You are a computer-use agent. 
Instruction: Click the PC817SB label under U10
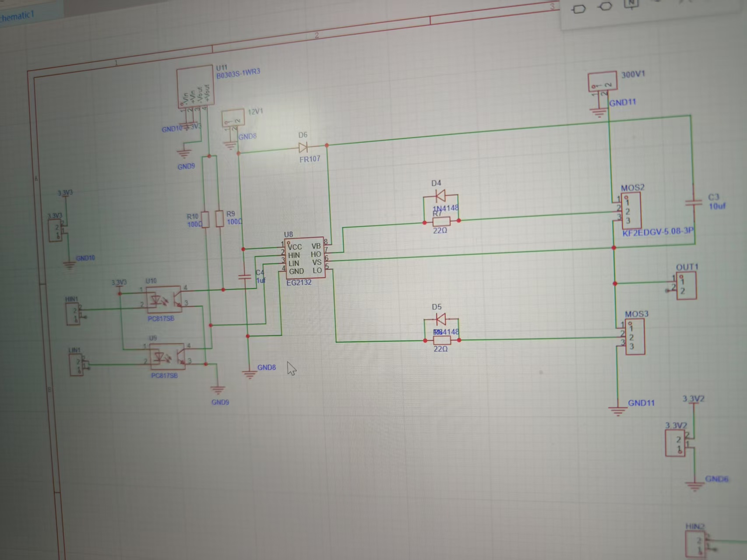(161, 319)
